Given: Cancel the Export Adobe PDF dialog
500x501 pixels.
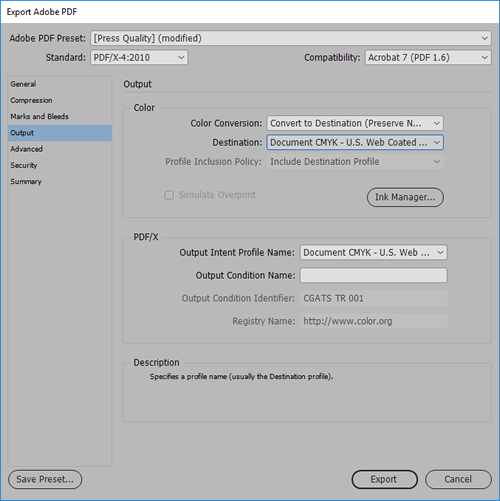Looking at the screenshot, I should coord(458,479).
